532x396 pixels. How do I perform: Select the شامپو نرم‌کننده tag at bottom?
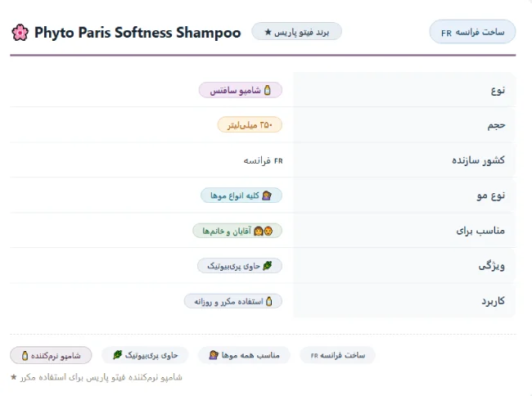[x=51, y=355]
